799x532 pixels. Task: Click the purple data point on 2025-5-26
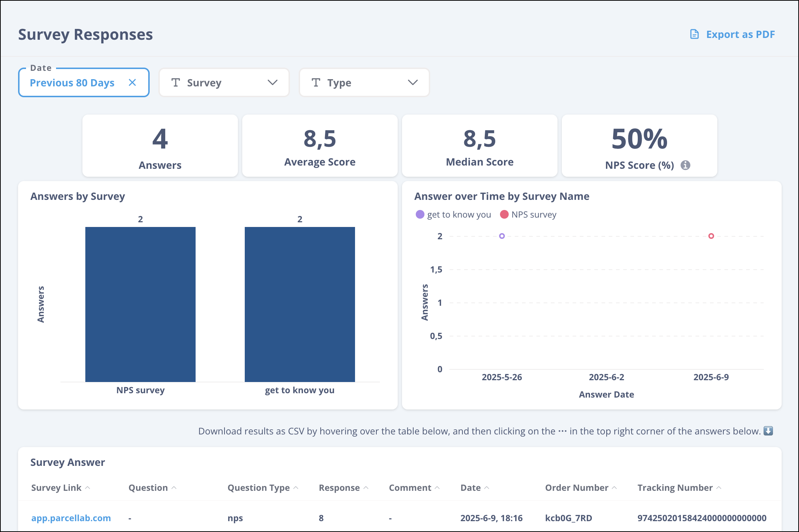(x=502, y=236)
